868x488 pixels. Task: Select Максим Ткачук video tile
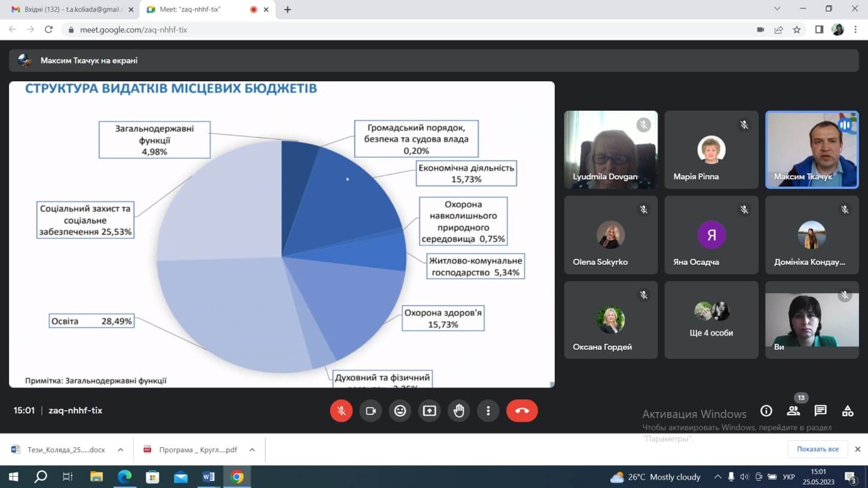[x=812, y=150]
